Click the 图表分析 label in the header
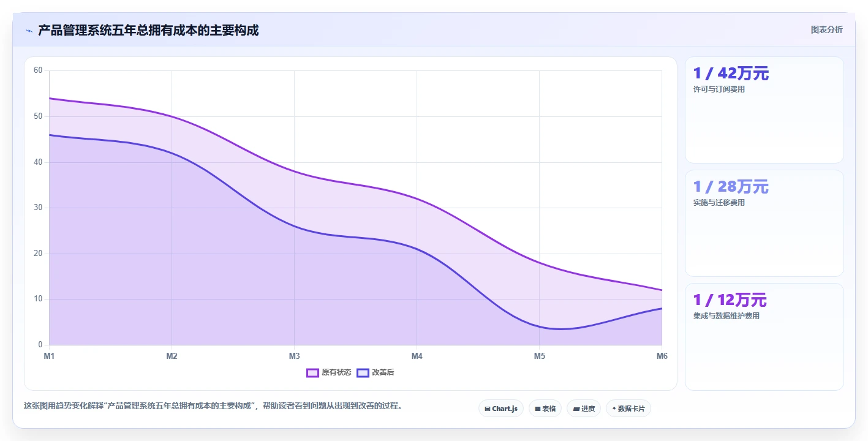The height and width of the screenshot is (441, 868). (826, 29)
